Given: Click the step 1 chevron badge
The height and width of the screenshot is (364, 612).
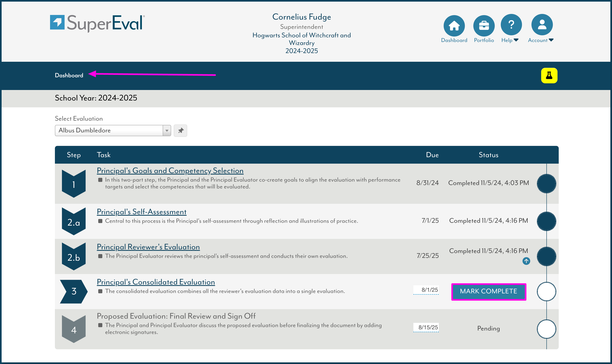Looking at the screenshot, I should click(x=74, y=183).
